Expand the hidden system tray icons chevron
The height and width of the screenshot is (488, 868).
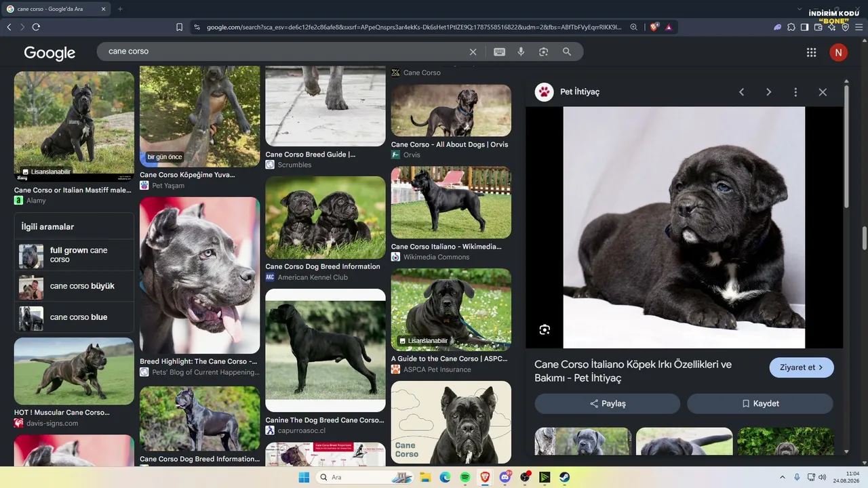[x=783, y=477]
